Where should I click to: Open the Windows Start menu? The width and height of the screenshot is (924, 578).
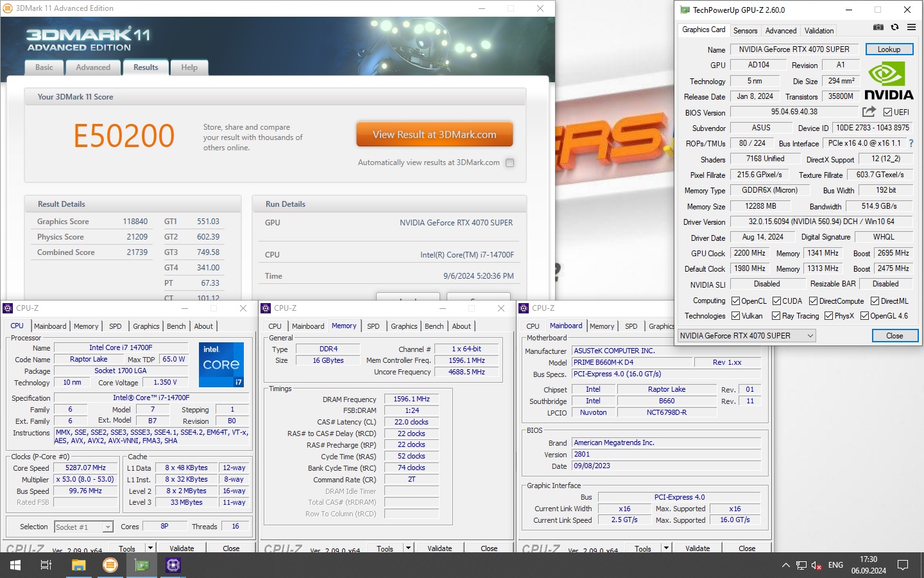15,565
